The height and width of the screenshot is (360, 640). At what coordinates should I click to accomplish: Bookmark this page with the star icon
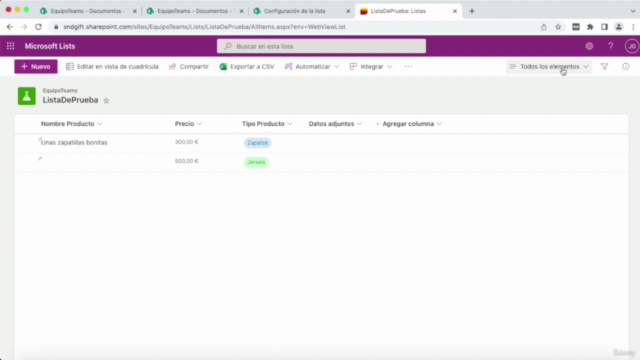pos(558,27)
